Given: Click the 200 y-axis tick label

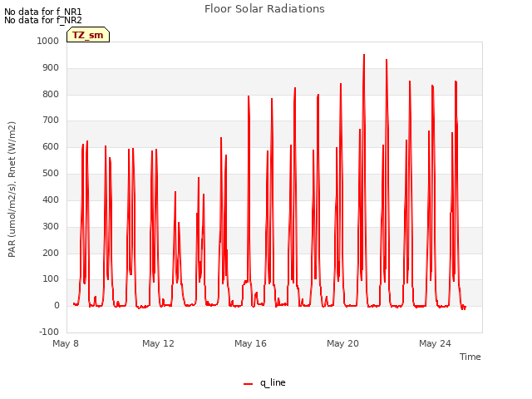Looking at the screenshot, I should tap(51, 253).
